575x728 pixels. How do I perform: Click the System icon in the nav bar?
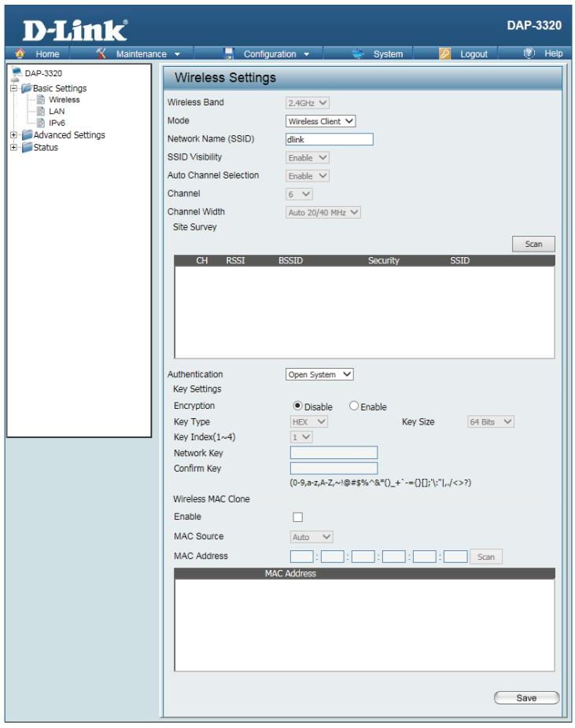(x=358, y=53)
